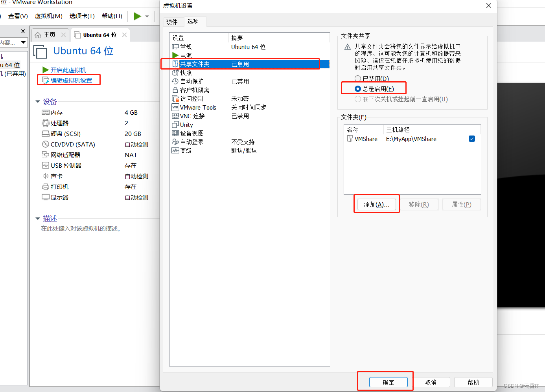The height and width of the screenshot is (392, 545).
Task: Select the Snapshots clock icon in list
Action: pyautogui.click(x=175, y=73)
